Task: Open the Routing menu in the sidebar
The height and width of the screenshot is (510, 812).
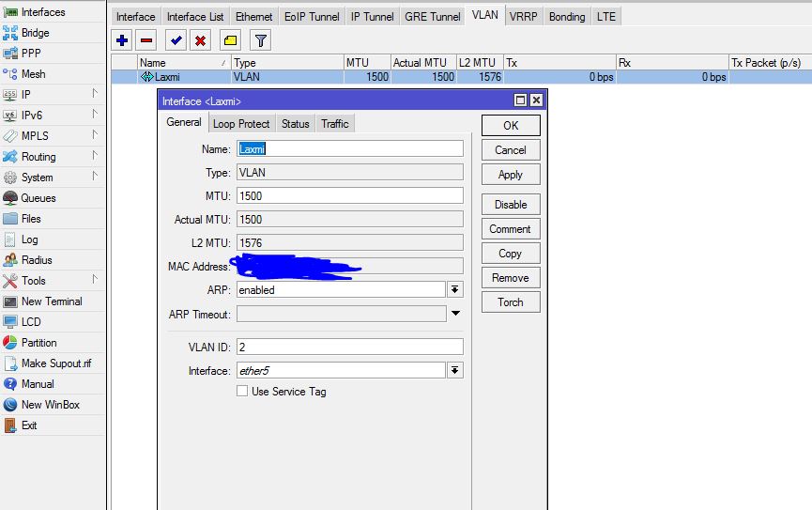Action: click(x=52, y=157)
